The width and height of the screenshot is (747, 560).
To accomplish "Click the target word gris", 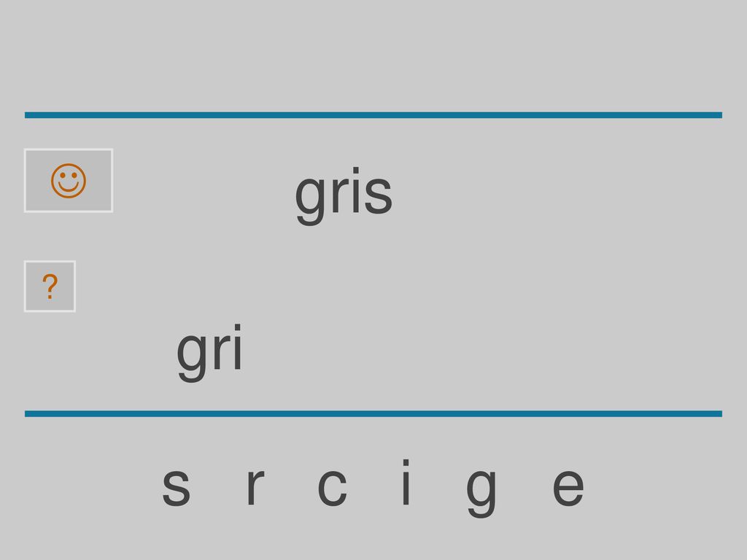I will [344, 195].
